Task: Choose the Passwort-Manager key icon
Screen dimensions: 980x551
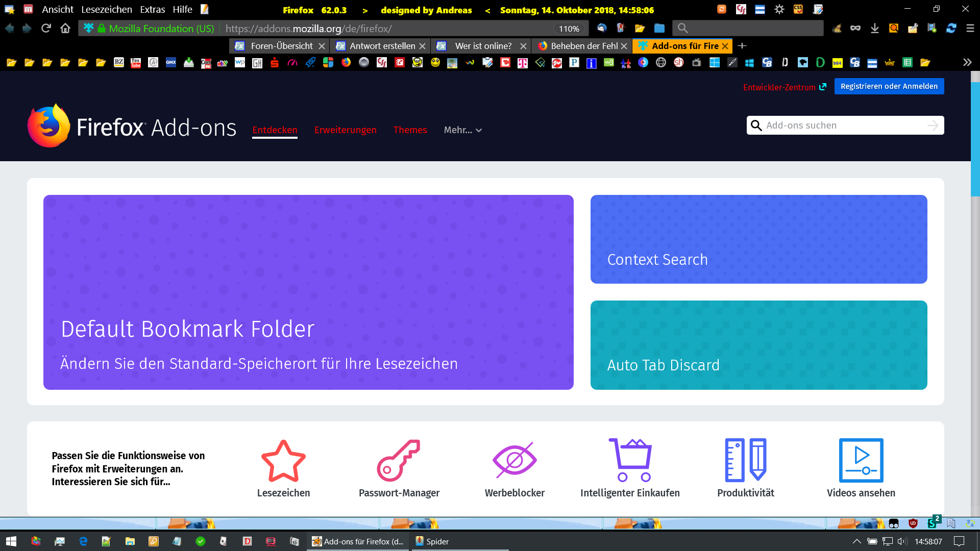Action: point(399,461)
